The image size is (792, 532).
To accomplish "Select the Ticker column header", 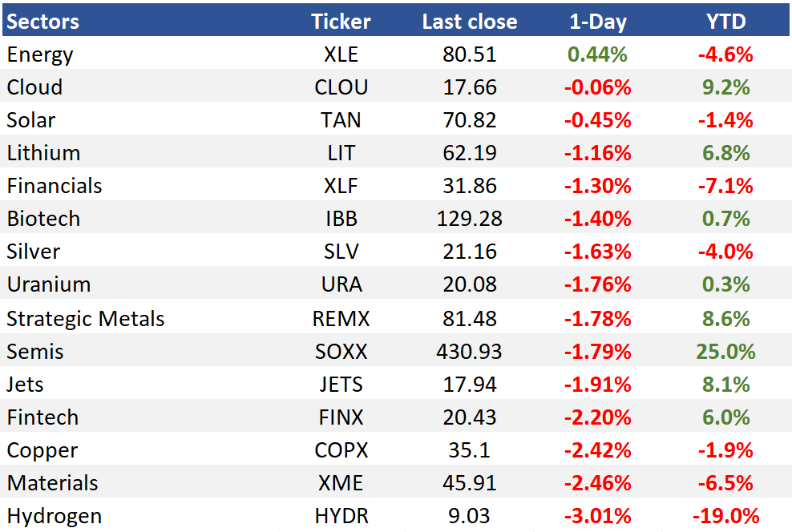I will pyautogui.click(x=341, y=22).
